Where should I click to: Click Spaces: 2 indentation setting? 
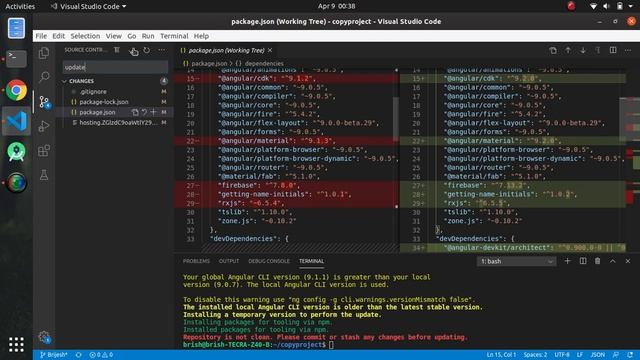[x=535, y=355]
